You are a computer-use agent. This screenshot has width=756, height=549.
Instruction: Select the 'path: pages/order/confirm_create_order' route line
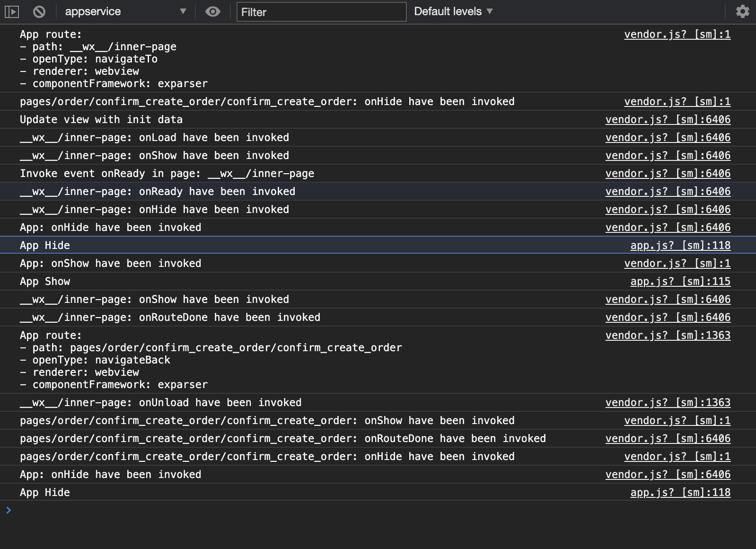(211, 348)
